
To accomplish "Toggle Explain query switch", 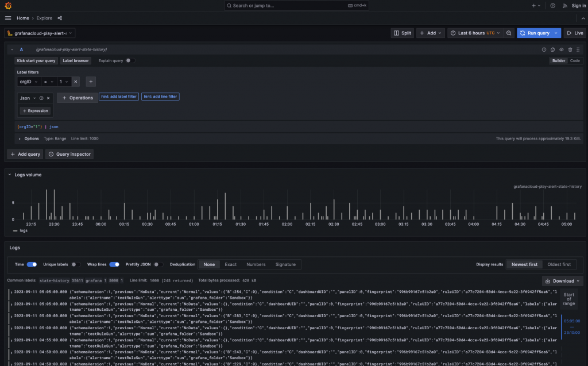I will coord(130,60).
